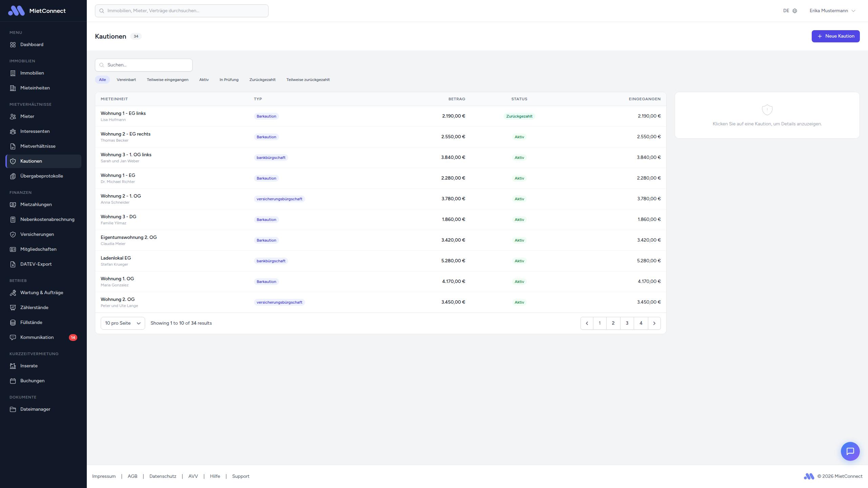Click the globe language icon
This screenshot has height=488, width=868.
(794, 11)
